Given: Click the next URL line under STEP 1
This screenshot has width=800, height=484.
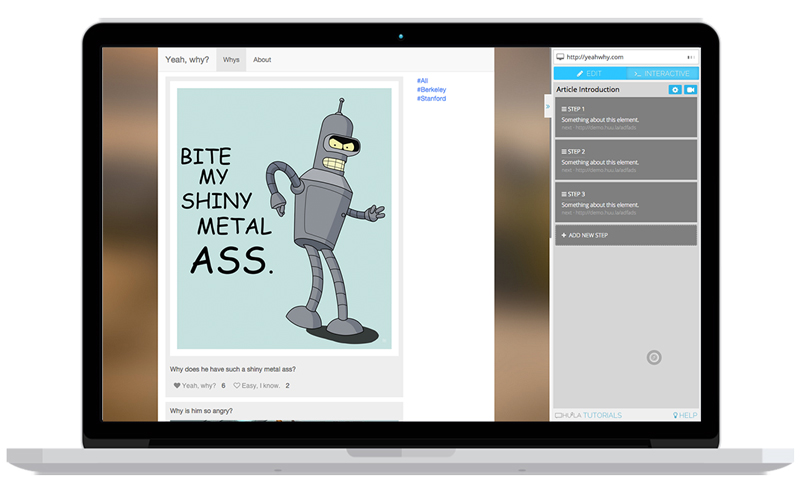Looking at the screenshot, I should coord(599,128).
